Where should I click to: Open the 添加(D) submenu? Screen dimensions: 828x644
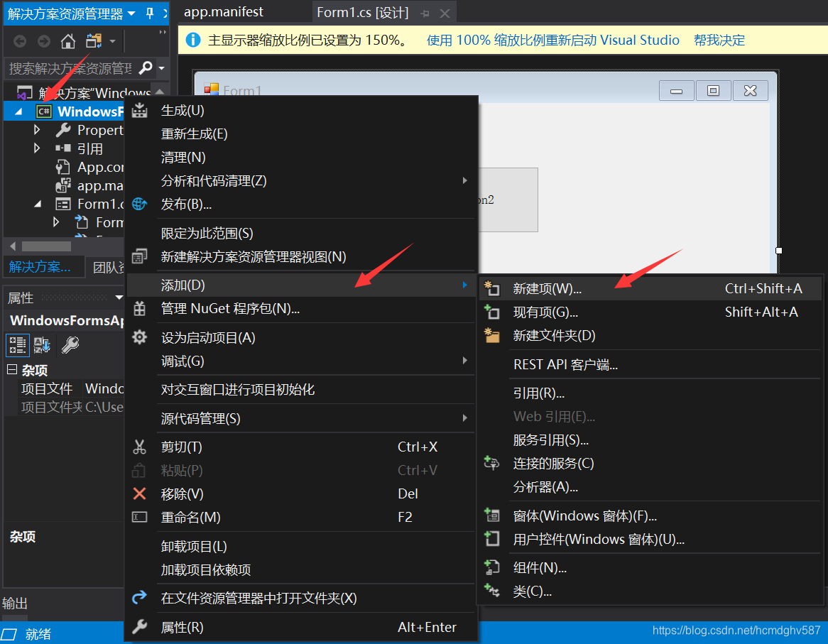(301, 285)
